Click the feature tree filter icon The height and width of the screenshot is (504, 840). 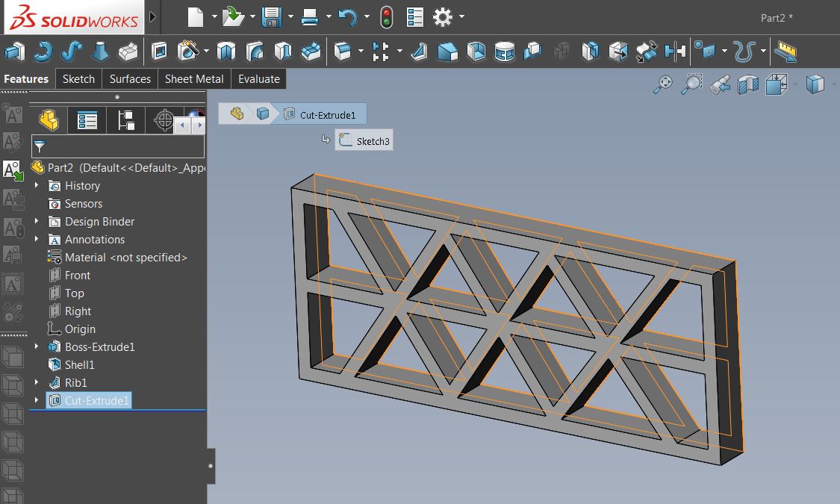pos(40,146)
